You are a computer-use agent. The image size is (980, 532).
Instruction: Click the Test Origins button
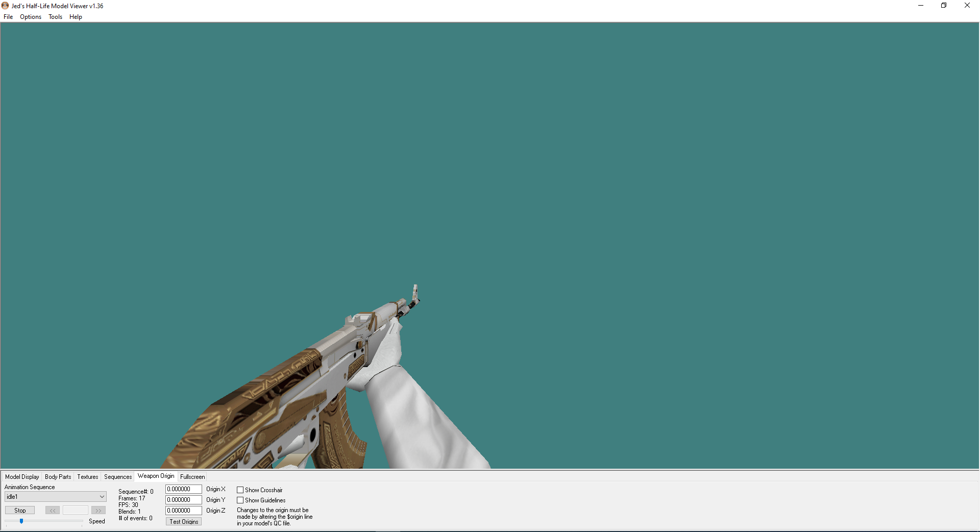[x=184, y=522]
